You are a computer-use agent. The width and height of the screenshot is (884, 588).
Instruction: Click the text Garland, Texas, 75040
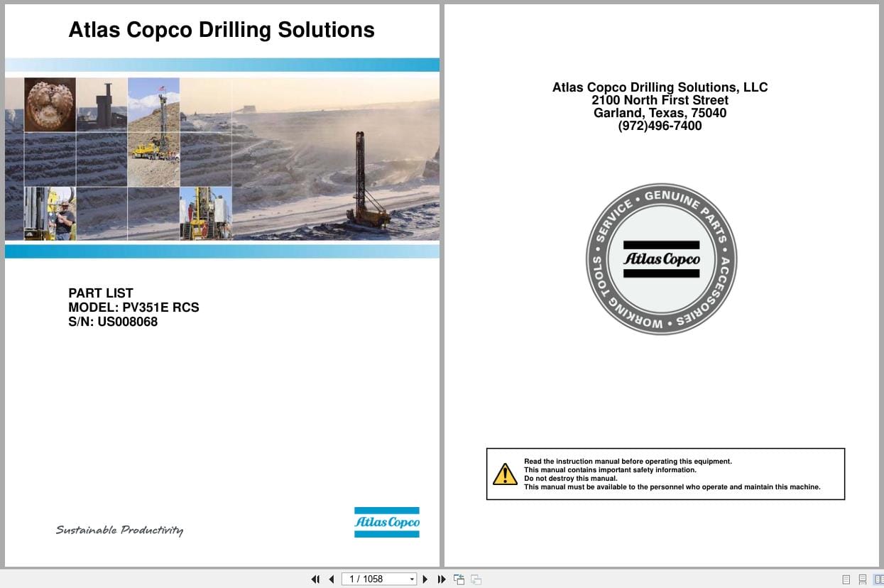pyautogui.click(x=660, y=113)
